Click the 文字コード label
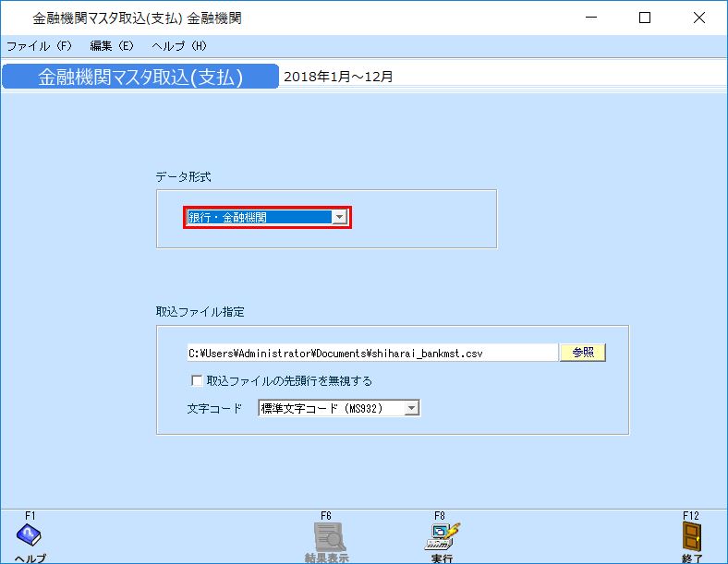The image size is (728, 564). (x=214, y=409)
